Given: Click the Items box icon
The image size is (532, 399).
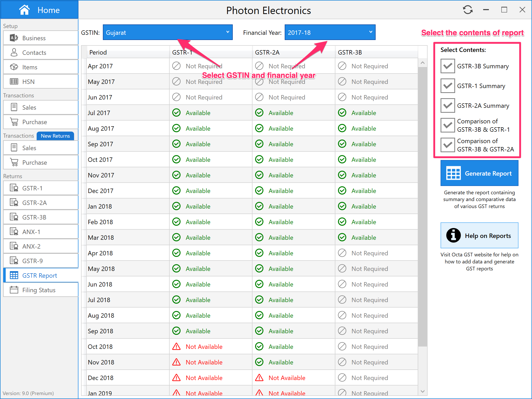Looking at the screenshot, I should click(x=14, y=67).
